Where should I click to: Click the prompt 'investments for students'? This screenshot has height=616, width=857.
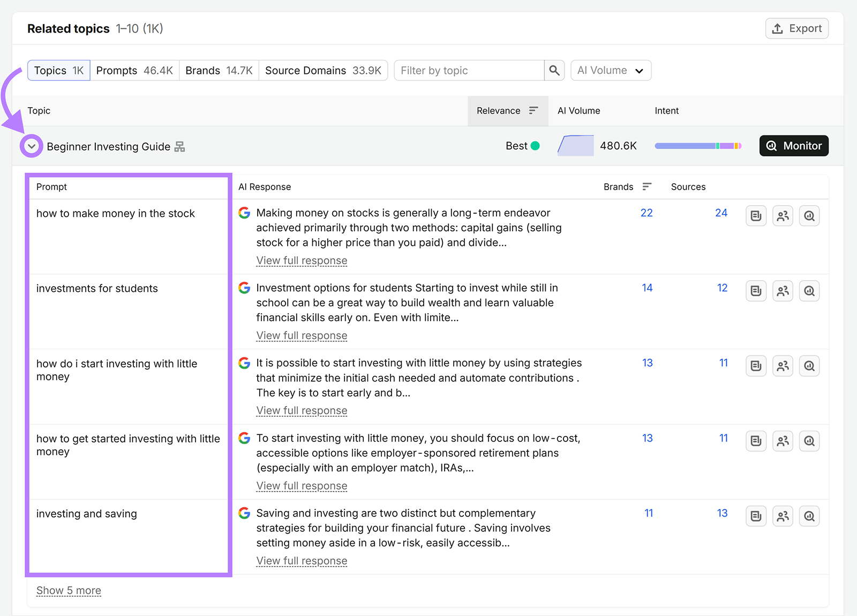tap(97, 288)
